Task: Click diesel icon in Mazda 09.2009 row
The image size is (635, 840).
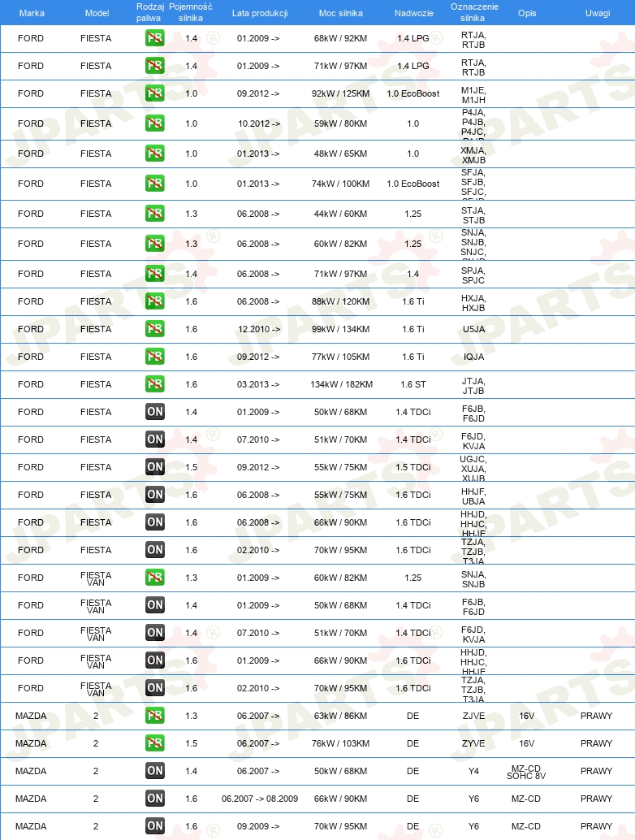Action: point(155,826)
